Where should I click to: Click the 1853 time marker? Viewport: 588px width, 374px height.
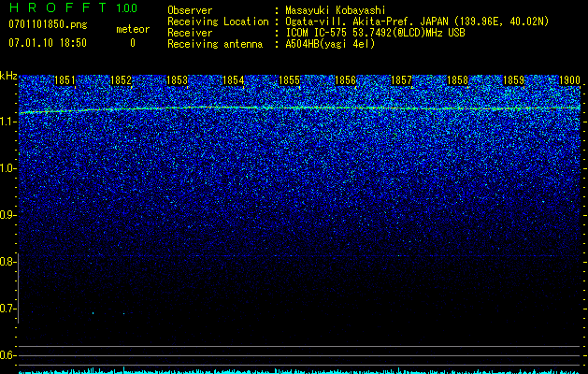point(177,80)
